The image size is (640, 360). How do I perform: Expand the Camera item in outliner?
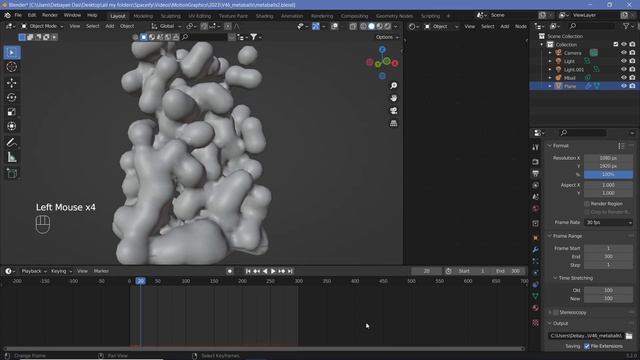550,53
